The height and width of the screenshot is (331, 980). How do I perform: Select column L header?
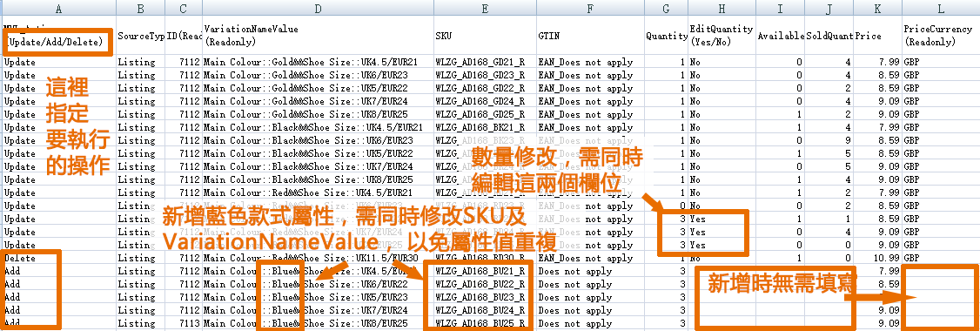(941, 8)
